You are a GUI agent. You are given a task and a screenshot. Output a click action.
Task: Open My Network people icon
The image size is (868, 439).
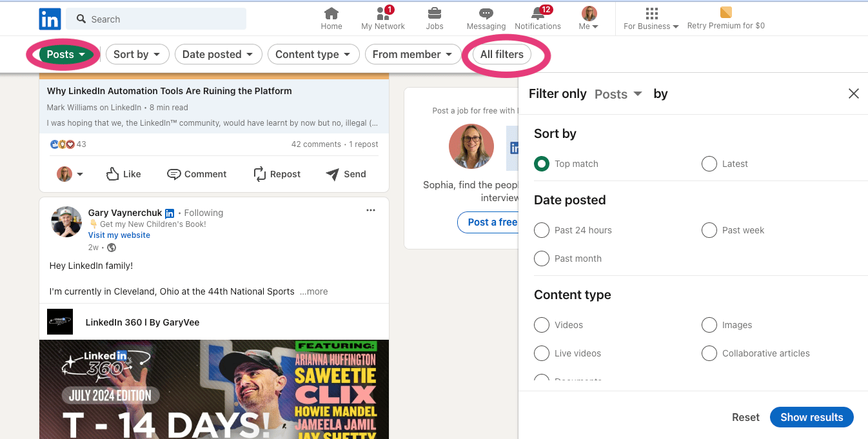coord(382,13)
